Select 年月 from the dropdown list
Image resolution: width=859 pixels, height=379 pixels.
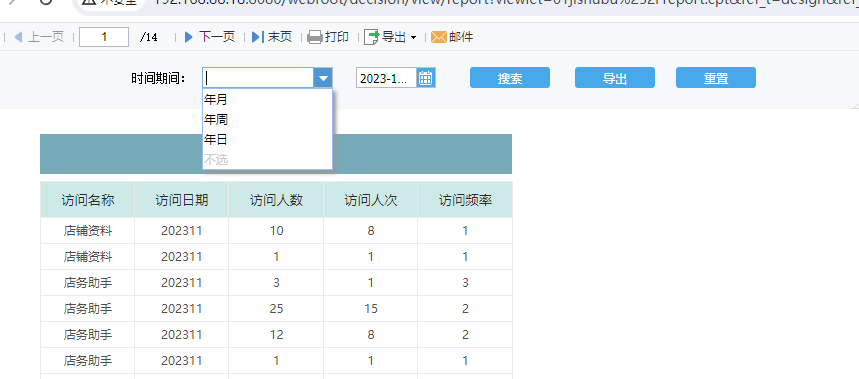pyautogui.click(x=267, y=99)
